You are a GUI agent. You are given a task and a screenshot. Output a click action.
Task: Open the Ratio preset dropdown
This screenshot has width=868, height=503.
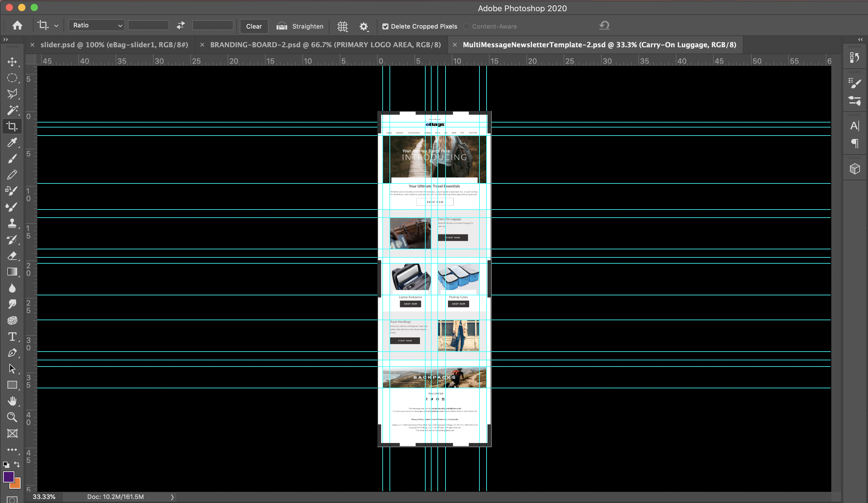pyautogui.click(x=97, y=25)
